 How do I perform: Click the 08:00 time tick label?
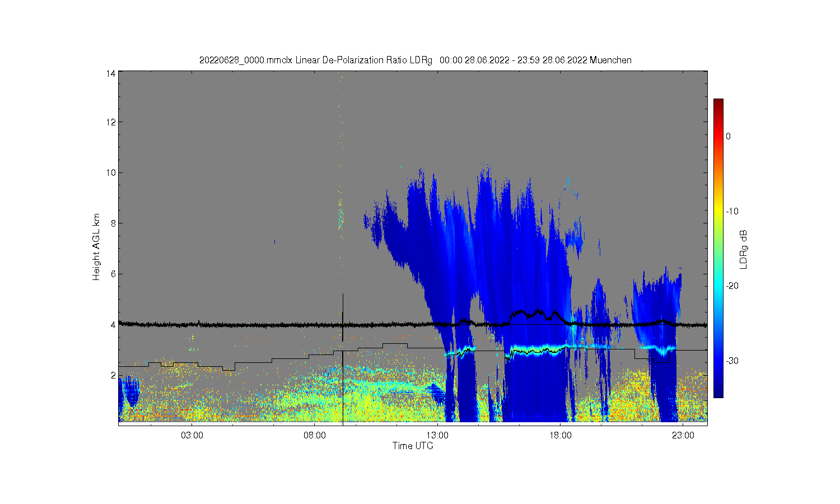(x=315, y=435)
